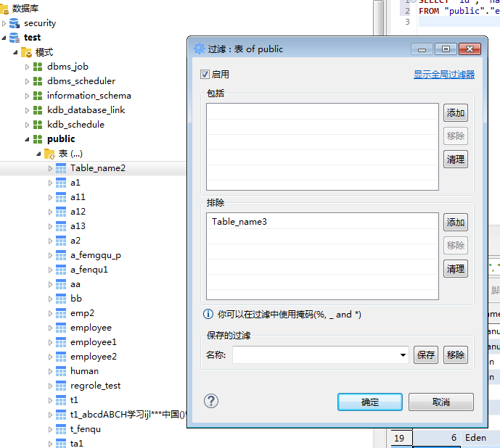Click the regrole_test table icon
500x448 pixels.
click(61, 386)
